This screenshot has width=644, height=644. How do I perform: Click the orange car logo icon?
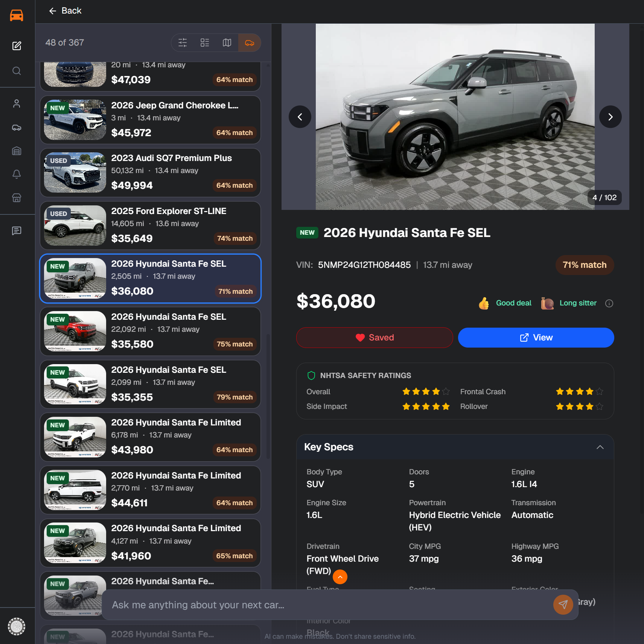click(17, 15)
